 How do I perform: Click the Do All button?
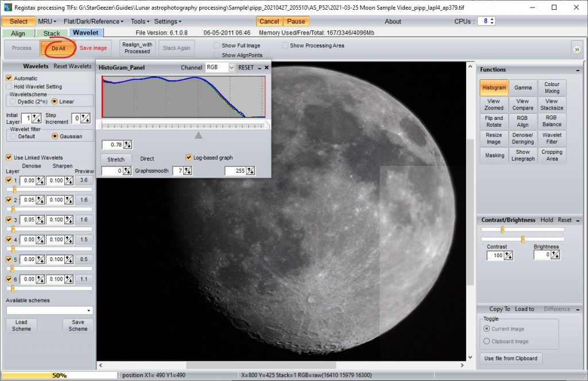point(58,48)
